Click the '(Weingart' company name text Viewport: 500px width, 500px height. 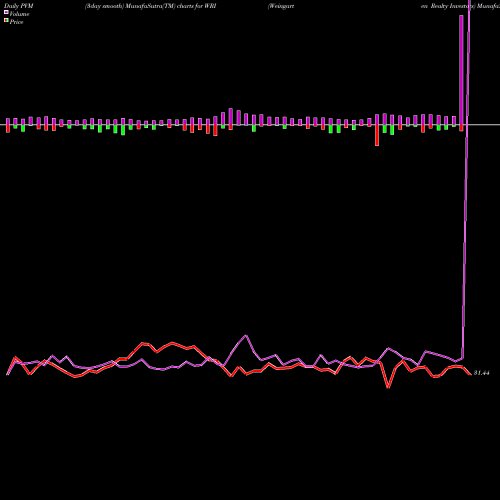coord(281,6)
